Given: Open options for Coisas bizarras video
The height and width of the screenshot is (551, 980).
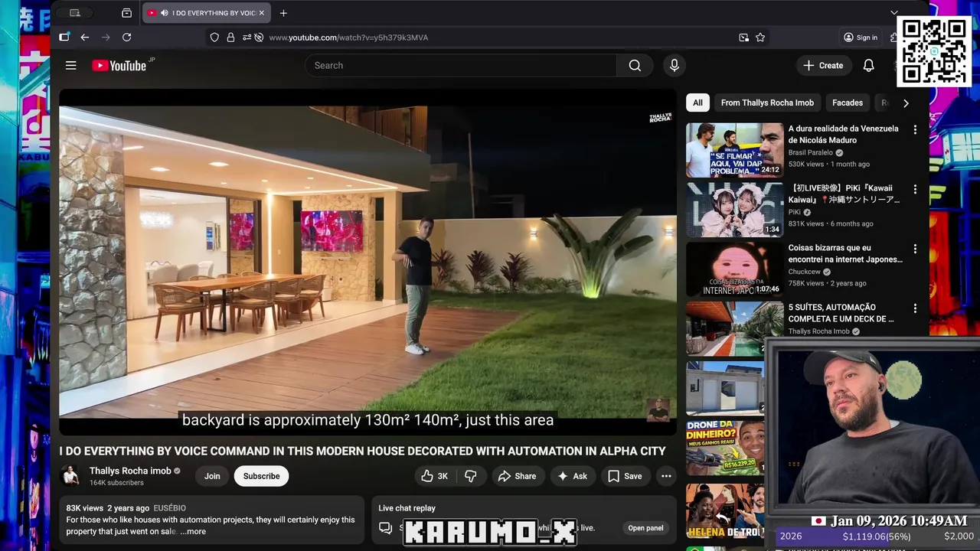Looking at the screenshot, I should click(x=915, y=249).
